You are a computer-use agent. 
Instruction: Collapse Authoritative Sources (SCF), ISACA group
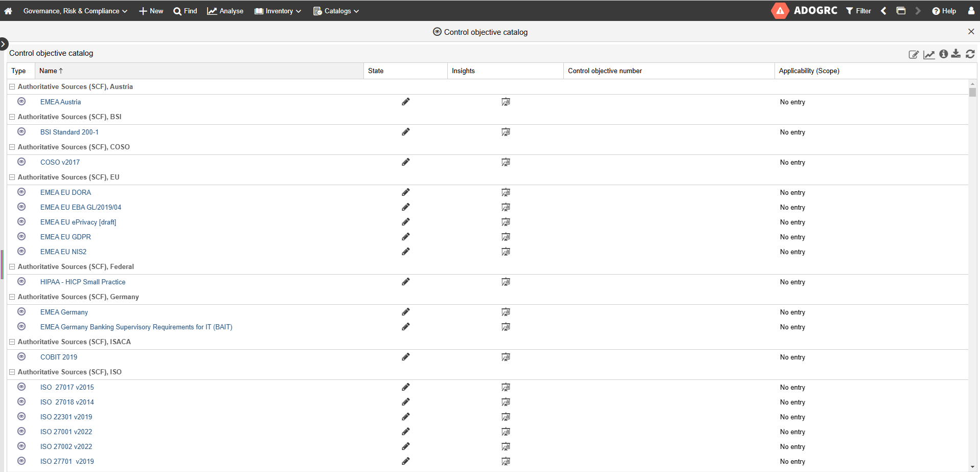(12, 342)
